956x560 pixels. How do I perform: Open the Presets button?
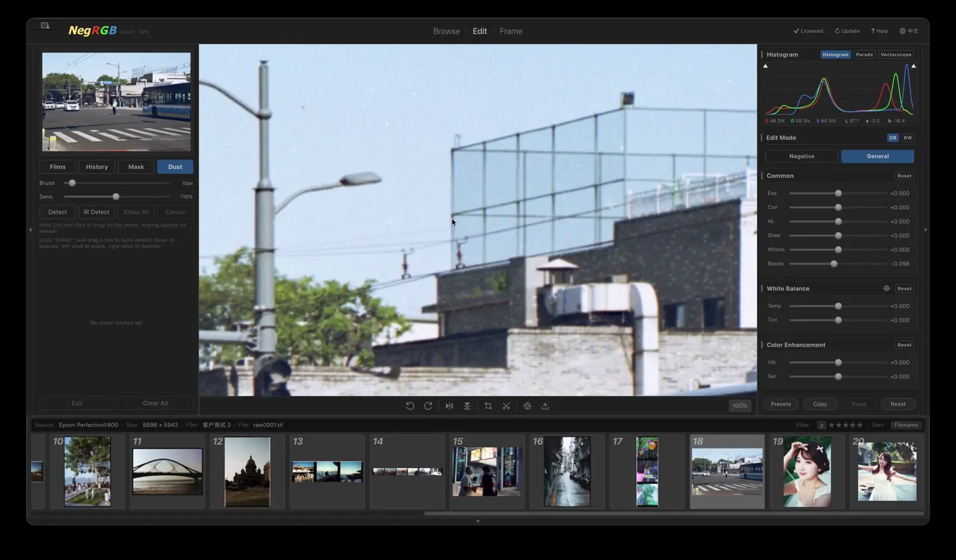pyautogui.click(x=781, y=404)
